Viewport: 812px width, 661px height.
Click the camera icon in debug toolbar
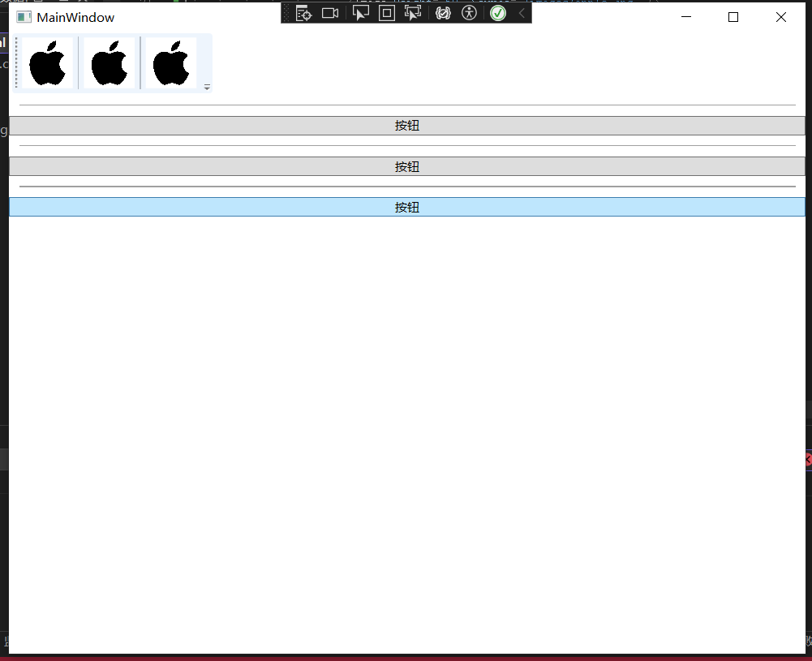pos(330,14)
